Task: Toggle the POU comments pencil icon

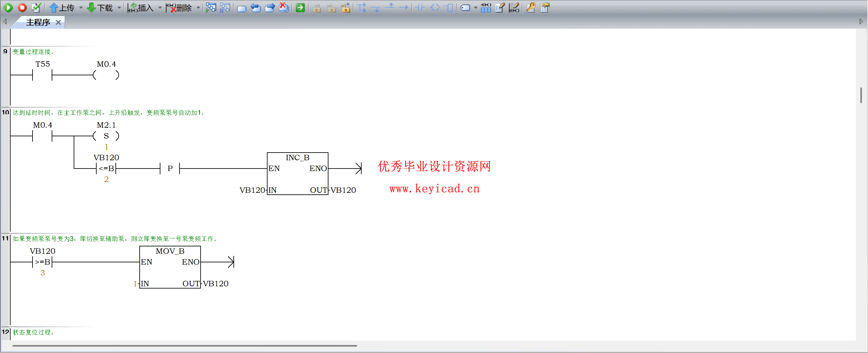Action: (x=500, y=7)
